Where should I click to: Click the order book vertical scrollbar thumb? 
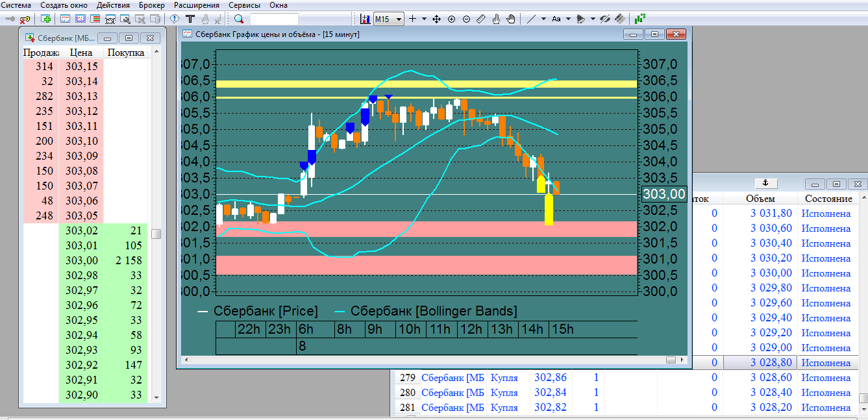click(156, 234)
